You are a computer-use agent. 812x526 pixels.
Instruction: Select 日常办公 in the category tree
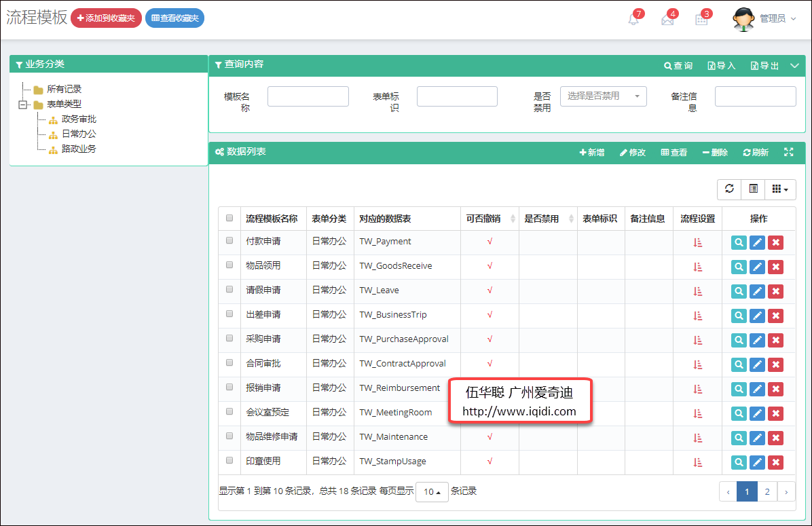click(79, 134)
